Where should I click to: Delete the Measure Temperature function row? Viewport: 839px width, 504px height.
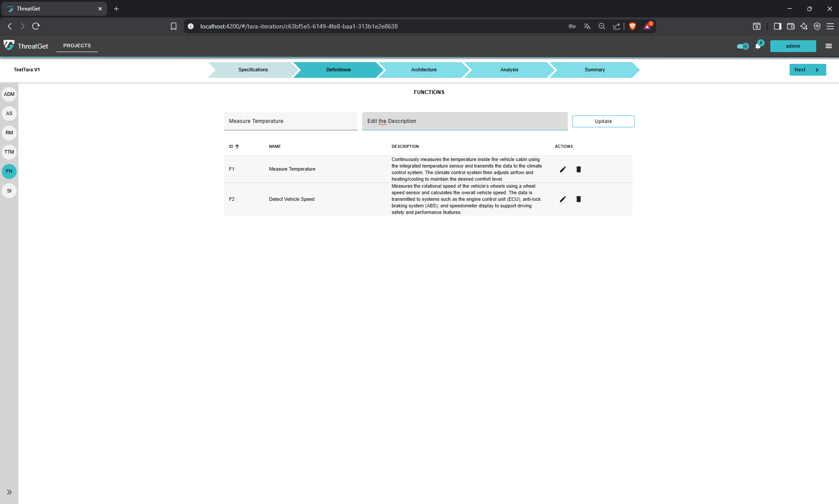(578, 169)
